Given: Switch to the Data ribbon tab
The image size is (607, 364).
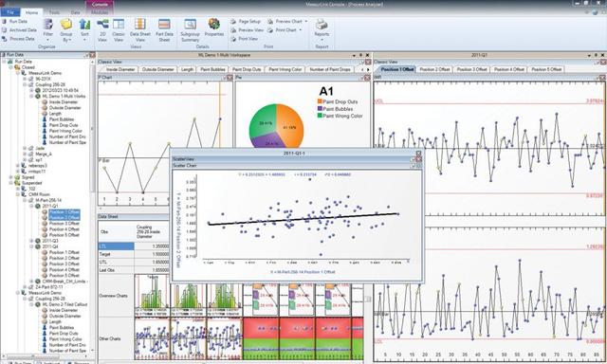Looking at the screenshot, I should (75, 12).
